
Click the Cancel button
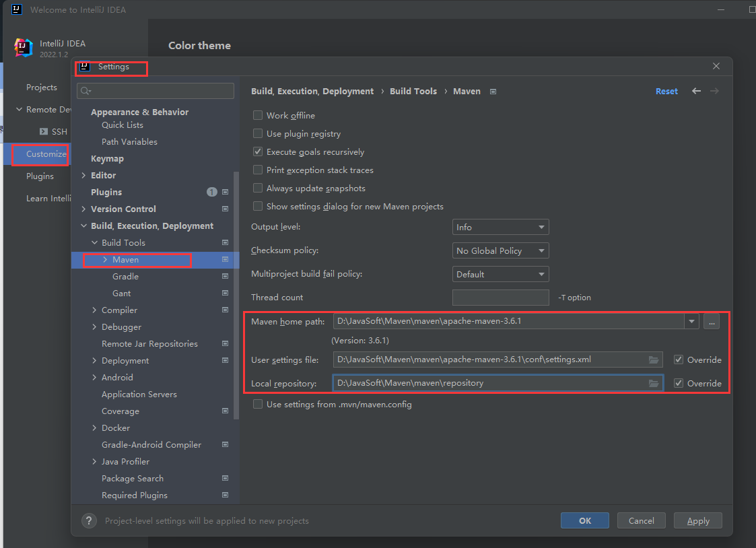tap(642, 520)
